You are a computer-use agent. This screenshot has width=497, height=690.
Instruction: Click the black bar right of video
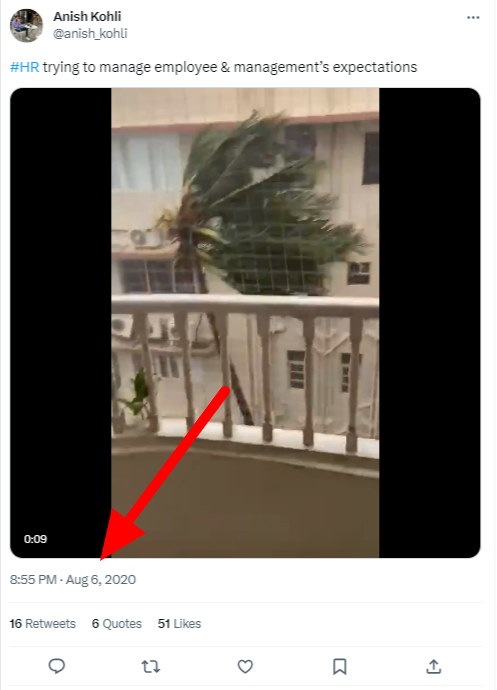click(x=430, y=323)
